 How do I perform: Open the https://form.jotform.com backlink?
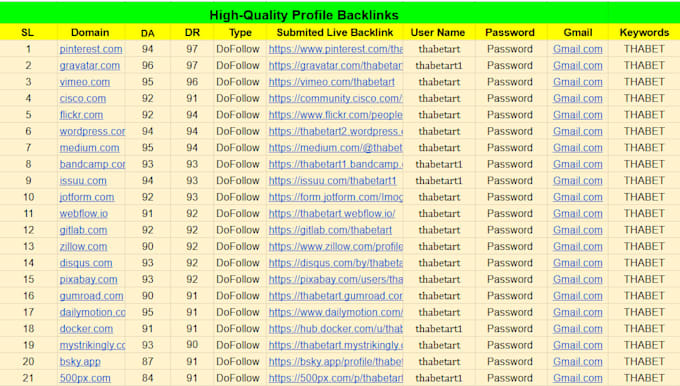coord(336,197)
